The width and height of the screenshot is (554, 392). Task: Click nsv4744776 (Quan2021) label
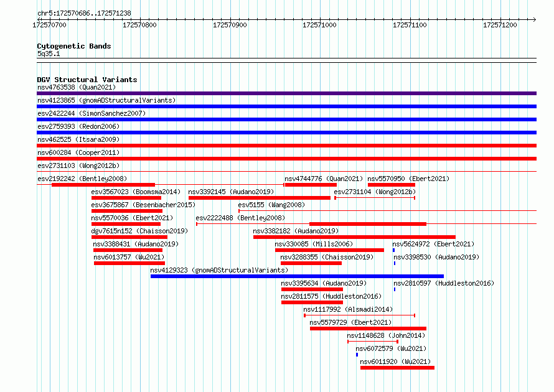324,179
